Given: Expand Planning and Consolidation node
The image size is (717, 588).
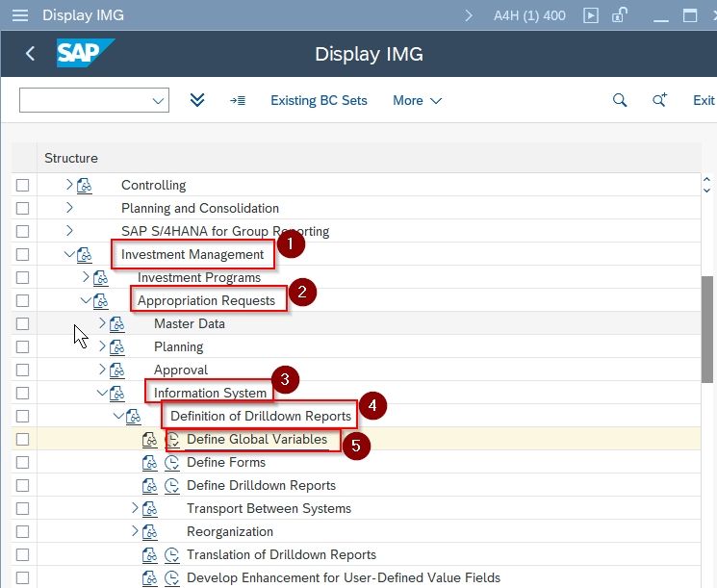Looking at the screenshot, I should tap(69, 208).
